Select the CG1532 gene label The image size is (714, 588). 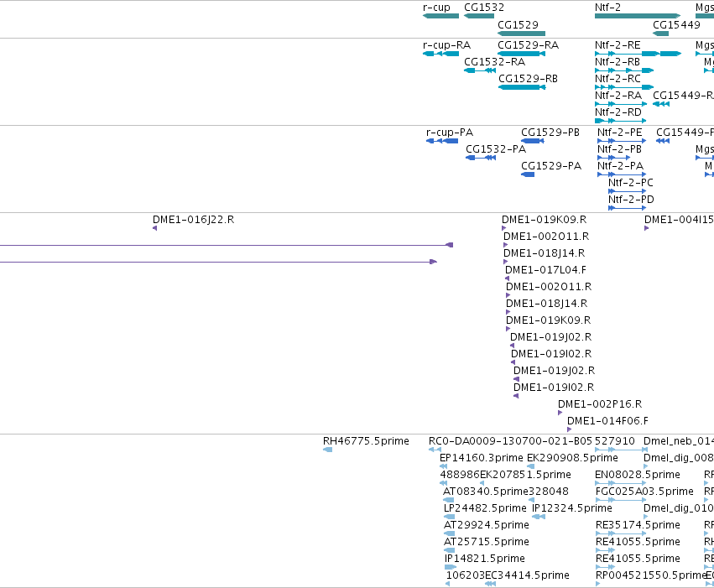[x=484, y=8]
